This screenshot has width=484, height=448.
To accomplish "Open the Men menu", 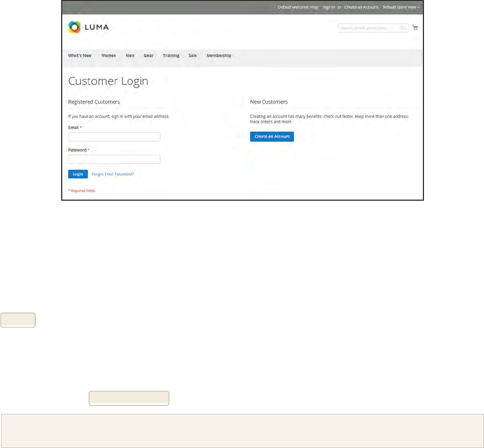I will pos(130,56).
